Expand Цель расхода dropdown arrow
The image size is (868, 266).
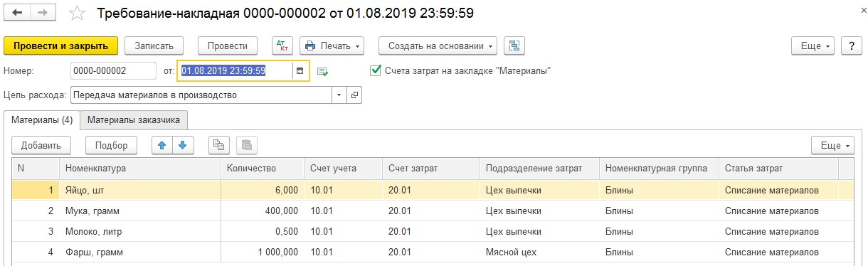tap(339, 95)
